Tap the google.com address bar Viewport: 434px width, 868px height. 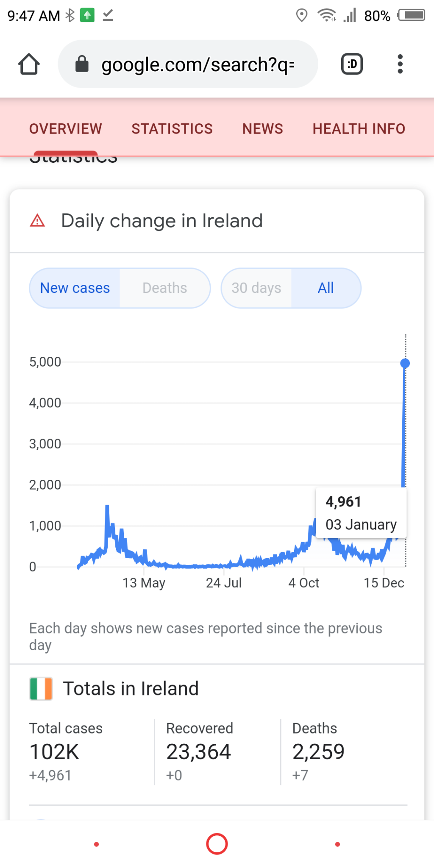(198, 64)
